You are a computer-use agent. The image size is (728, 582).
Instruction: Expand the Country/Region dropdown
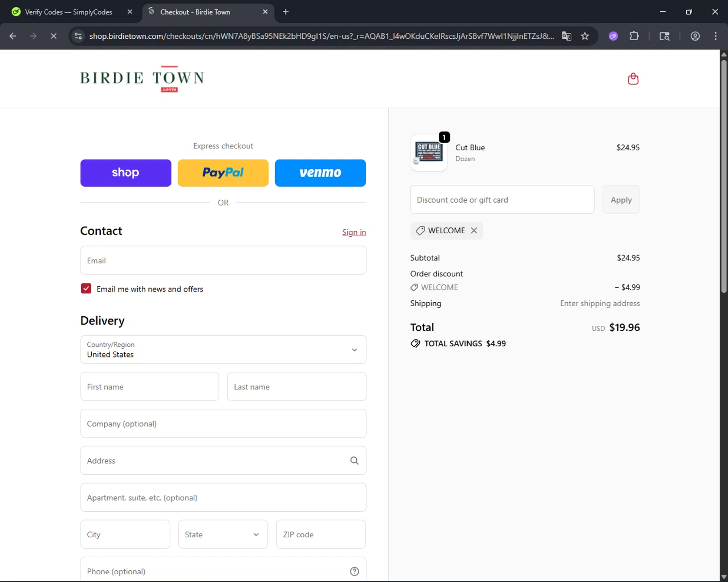(x=223, y=349)
